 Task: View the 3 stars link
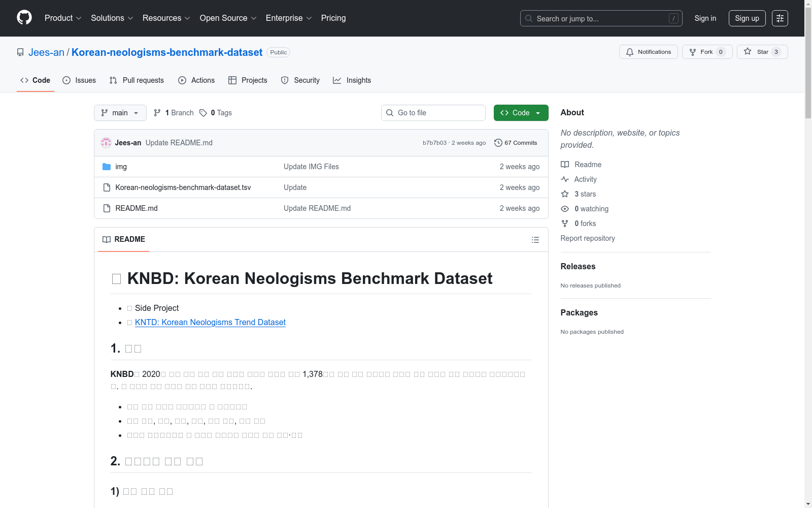[579, 194]
